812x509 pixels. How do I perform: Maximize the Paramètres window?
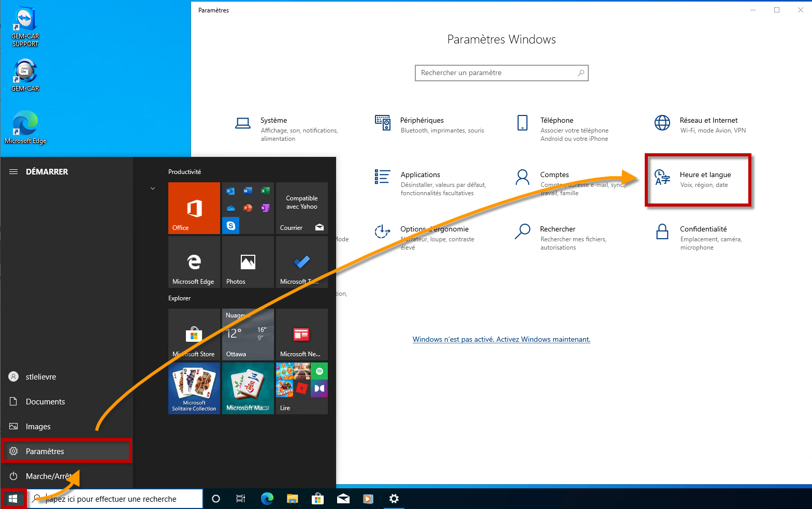pos(777,10)
